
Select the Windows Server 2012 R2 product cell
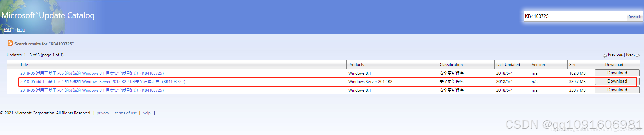[x=370, y=82]
